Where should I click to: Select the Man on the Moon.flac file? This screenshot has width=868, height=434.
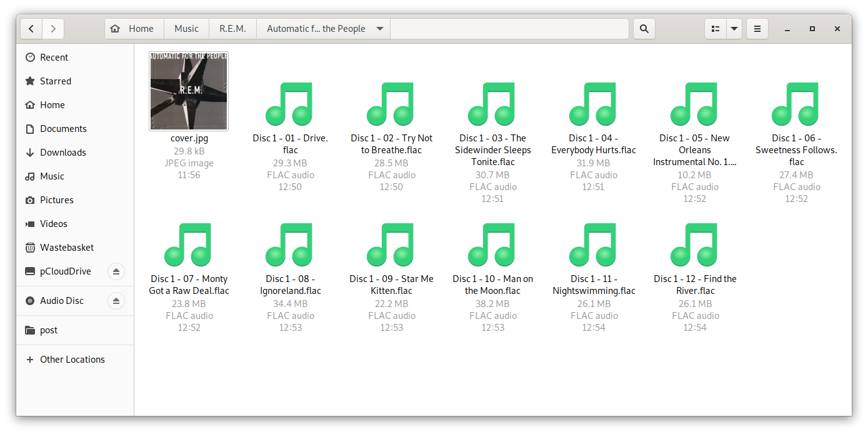492,245
